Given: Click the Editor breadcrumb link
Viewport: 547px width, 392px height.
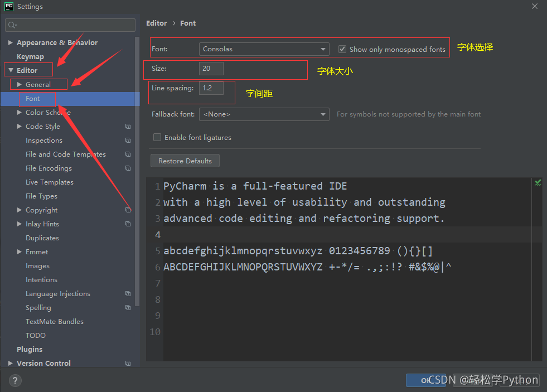Looking at the screenshot, I should pyautogui.click(x=156, y=23).
